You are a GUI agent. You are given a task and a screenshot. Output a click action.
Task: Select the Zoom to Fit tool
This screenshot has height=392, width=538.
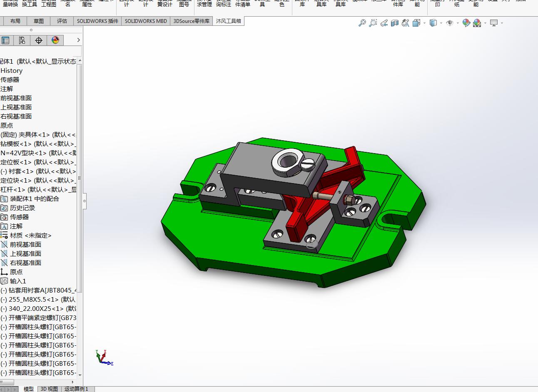tap(361, 23)
